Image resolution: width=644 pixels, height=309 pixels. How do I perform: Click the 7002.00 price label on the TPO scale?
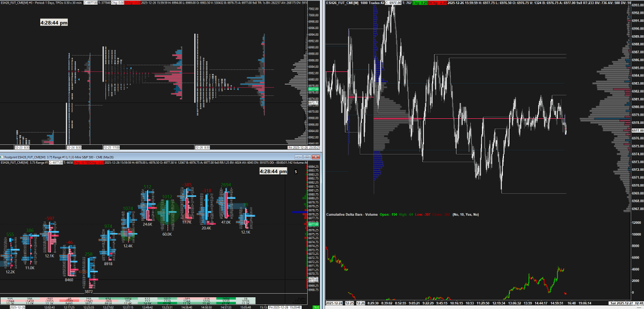(314, 9)
